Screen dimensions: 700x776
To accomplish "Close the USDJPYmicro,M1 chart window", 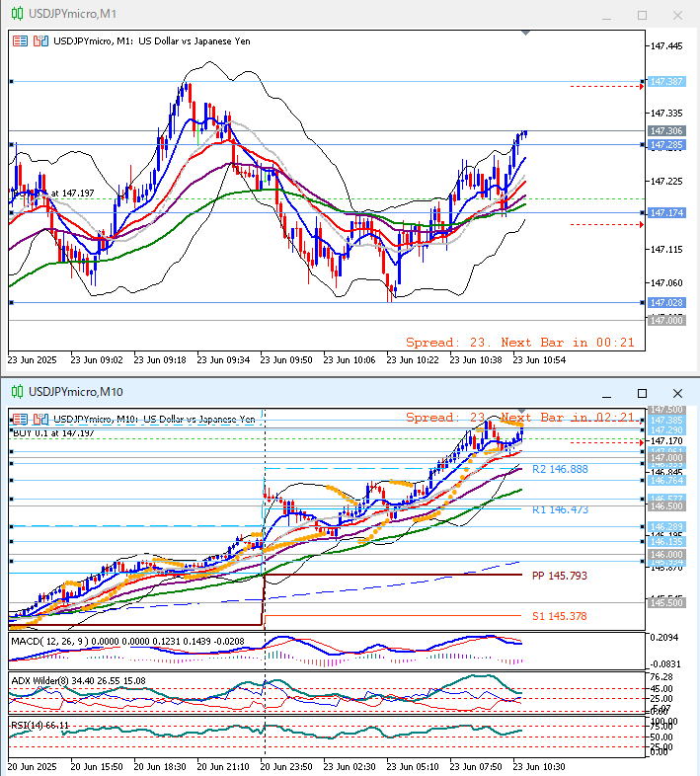I will (677, 16).
